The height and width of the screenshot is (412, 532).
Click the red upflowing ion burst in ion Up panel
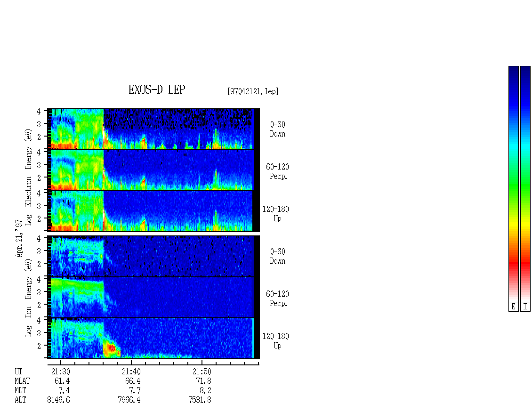(x=111, y=348)
